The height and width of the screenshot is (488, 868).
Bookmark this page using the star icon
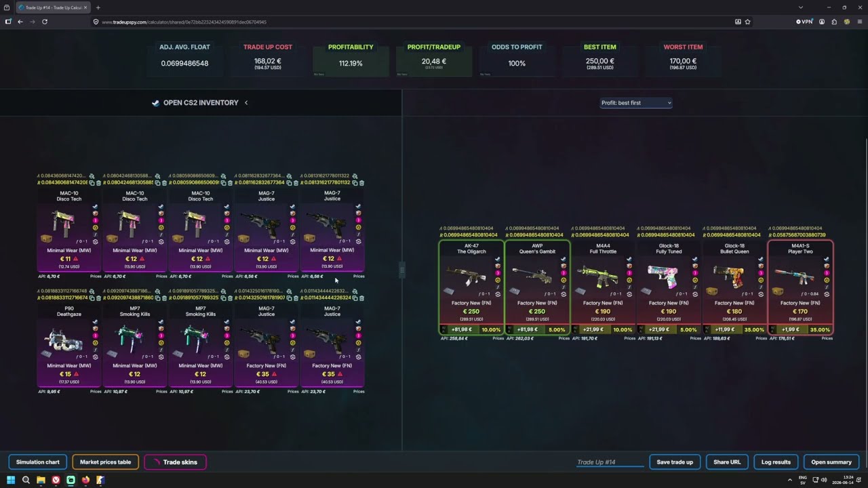[x=747, y=22]
